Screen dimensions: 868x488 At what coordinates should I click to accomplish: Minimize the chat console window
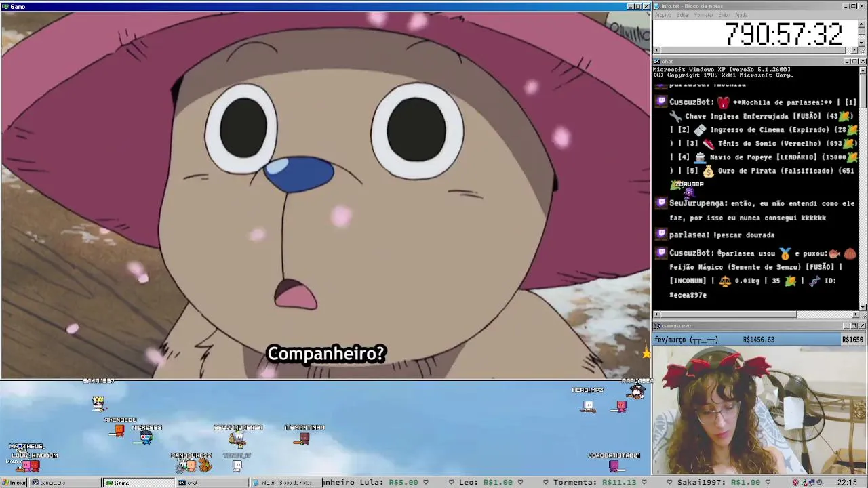[848, 62]
